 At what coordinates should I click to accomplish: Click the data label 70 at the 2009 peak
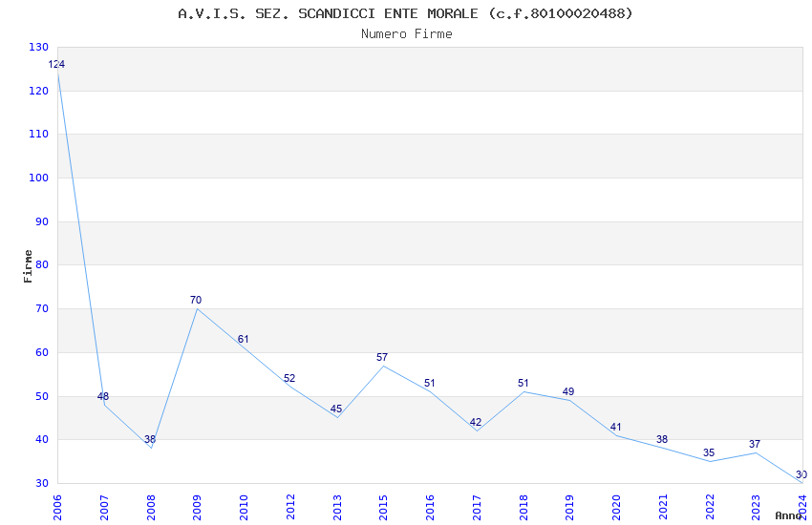coord(196,300)
